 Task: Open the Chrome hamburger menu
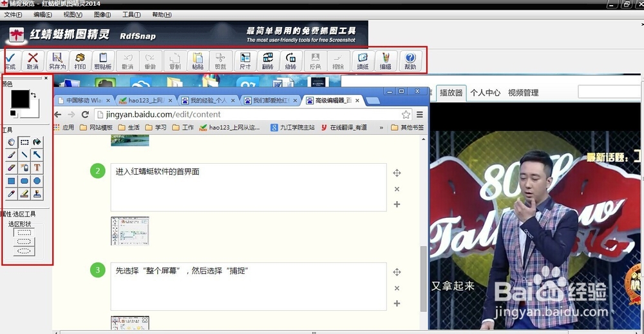click(x=419, y=114)
